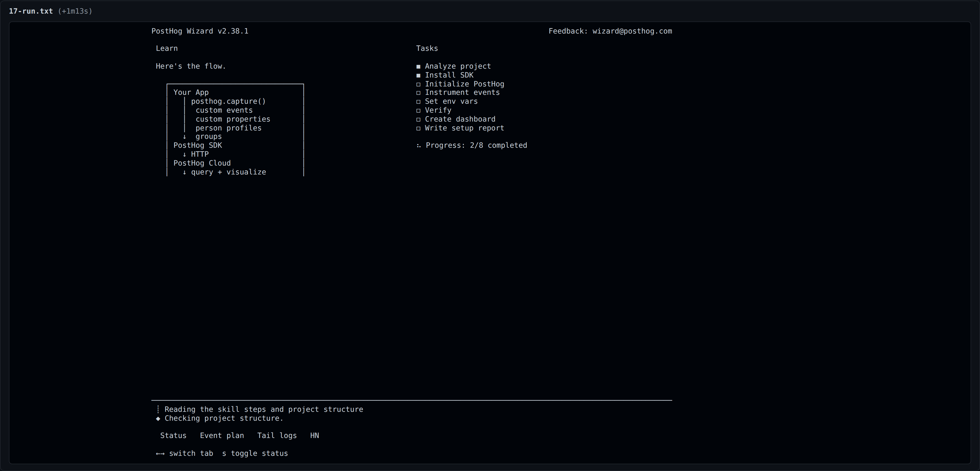Viewport: 980px width, 471px height.
Task: Click filled checkbox beside Install SDK
Action: point(419,75)
